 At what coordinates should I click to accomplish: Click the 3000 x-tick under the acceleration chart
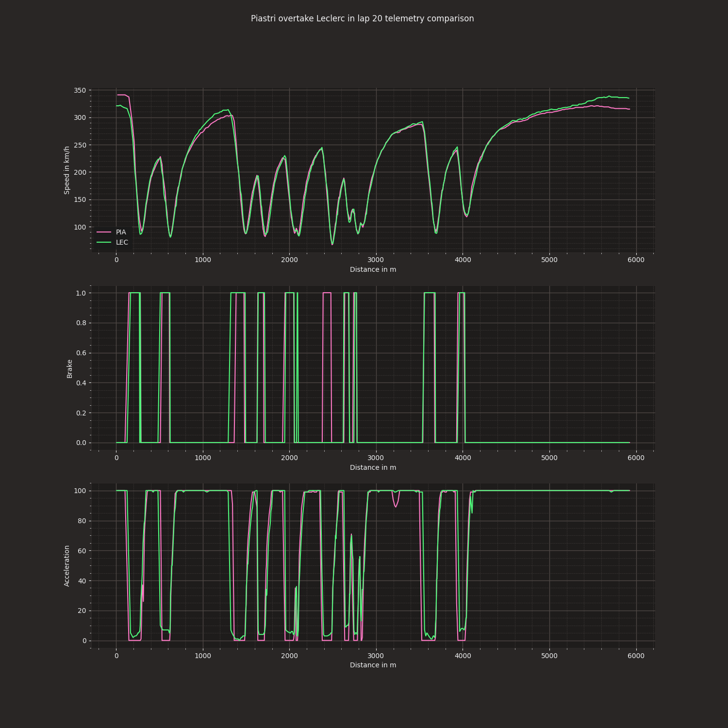(376, 656)
